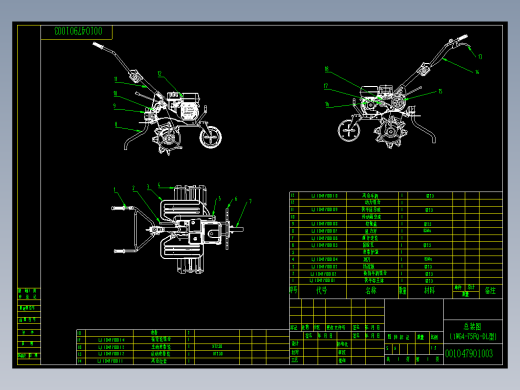Click the 代号 column header

click(x=322, y=291)
